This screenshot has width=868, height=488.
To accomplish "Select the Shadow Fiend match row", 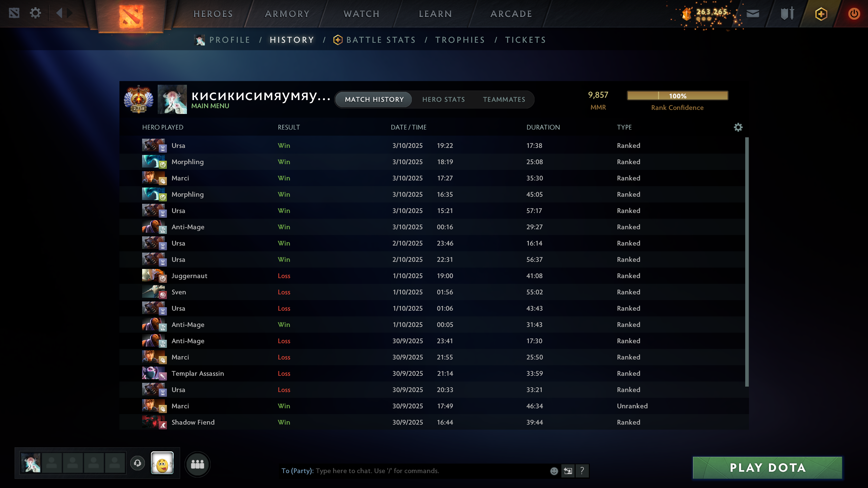I will tap(432, 422).
